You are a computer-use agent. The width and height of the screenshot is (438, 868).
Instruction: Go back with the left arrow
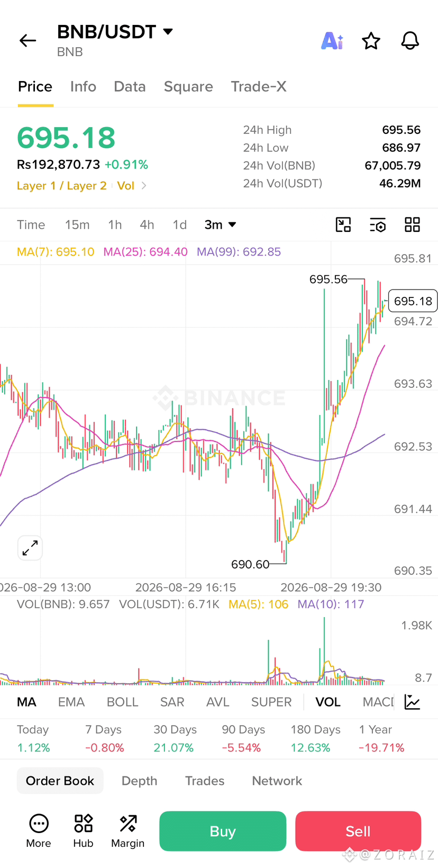(x=28, y=41)
